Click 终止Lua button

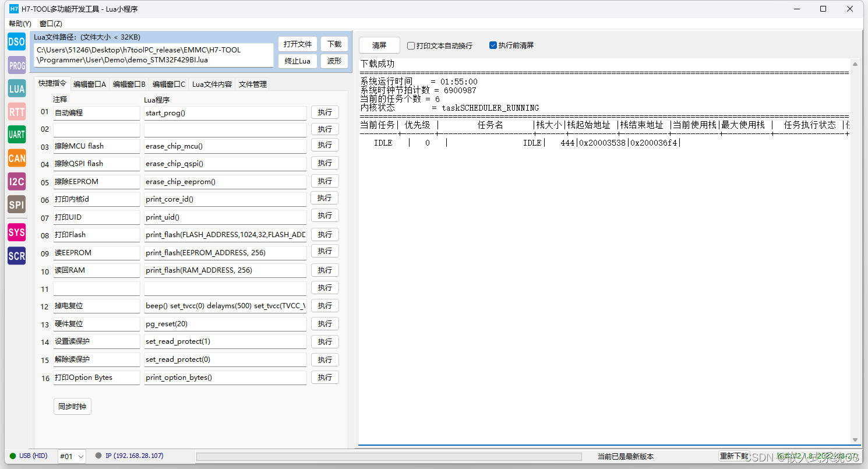coord(298,61)
